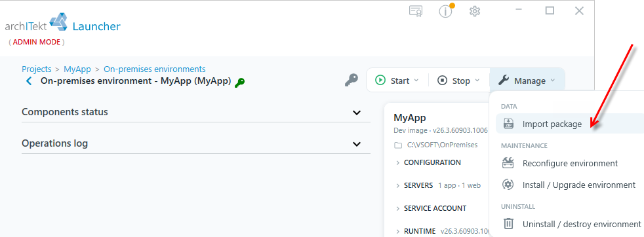Click the Start button label
The width and height of the screenshot is (644, 237).
pos(399,81)
